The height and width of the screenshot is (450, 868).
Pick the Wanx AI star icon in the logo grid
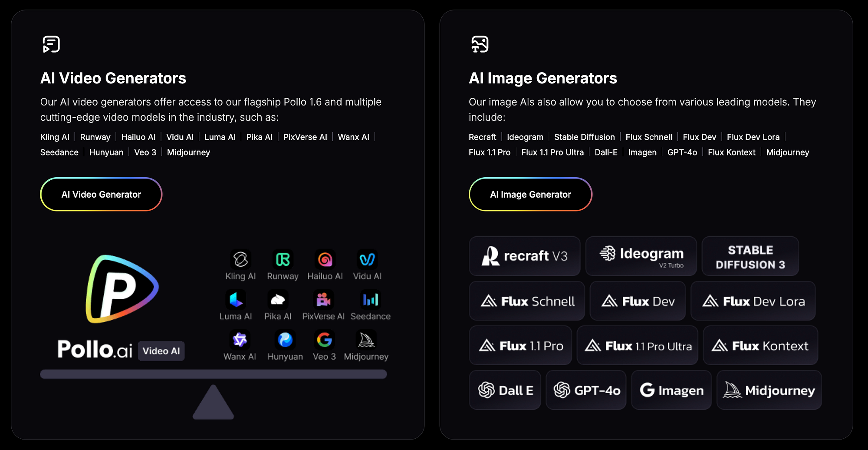pos(240,340)
